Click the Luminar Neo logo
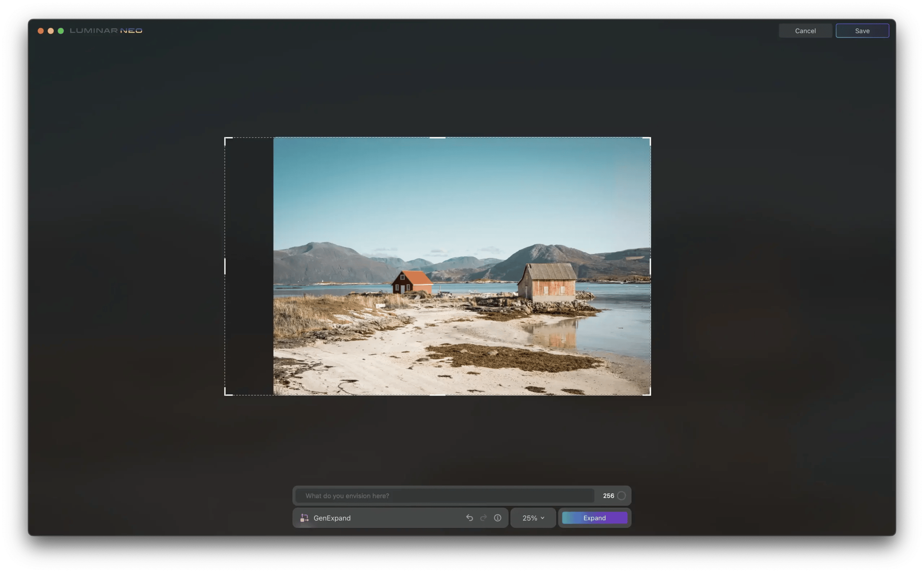Viewport: 924px width, 573px height. pyautogui.click(x=106, y=31)
